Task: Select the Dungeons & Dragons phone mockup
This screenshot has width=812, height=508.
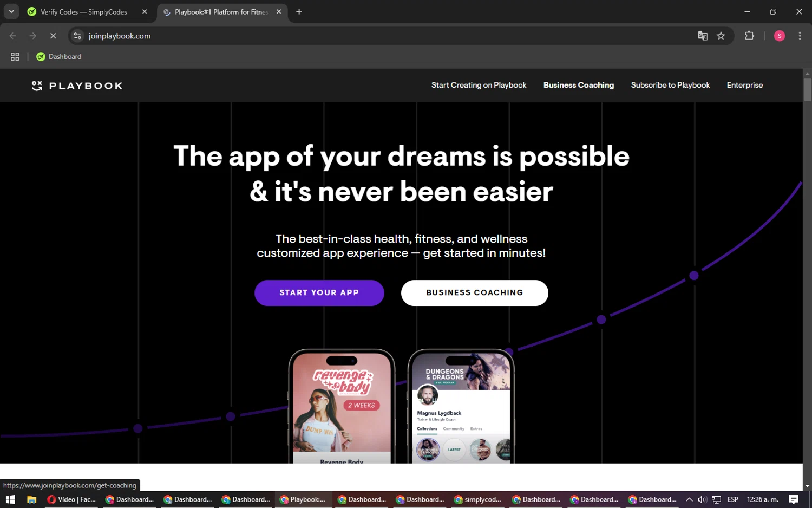Action: (461, 406)
